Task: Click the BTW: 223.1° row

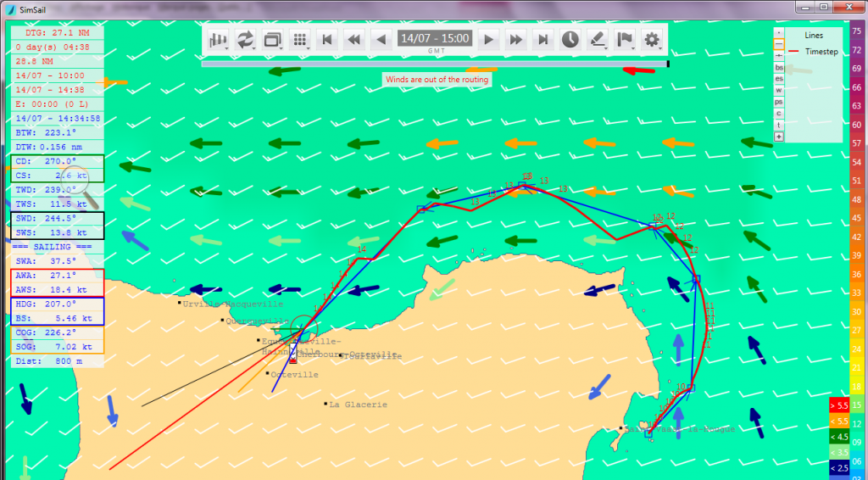Action: [58, 133]
